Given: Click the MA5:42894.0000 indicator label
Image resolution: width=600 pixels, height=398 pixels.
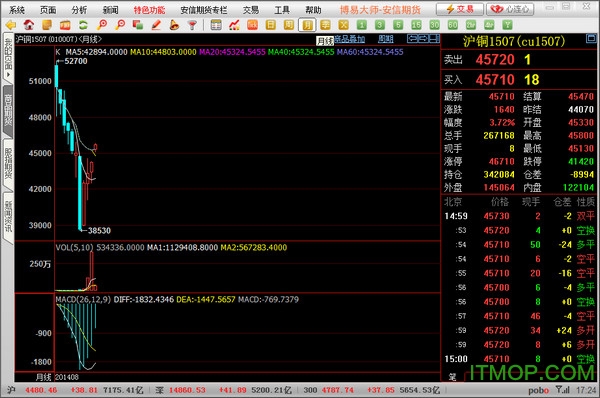Looking at the screenshot, I should (x=96, y=52).
